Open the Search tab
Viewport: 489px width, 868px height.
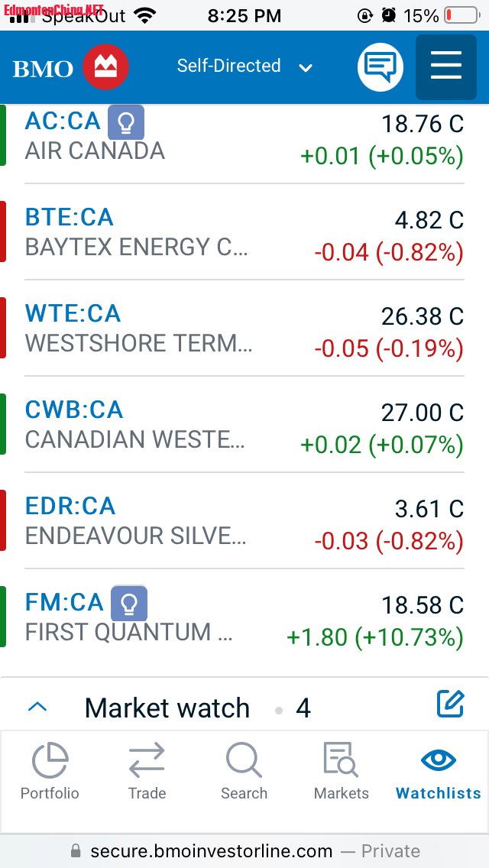click(244, 772)
